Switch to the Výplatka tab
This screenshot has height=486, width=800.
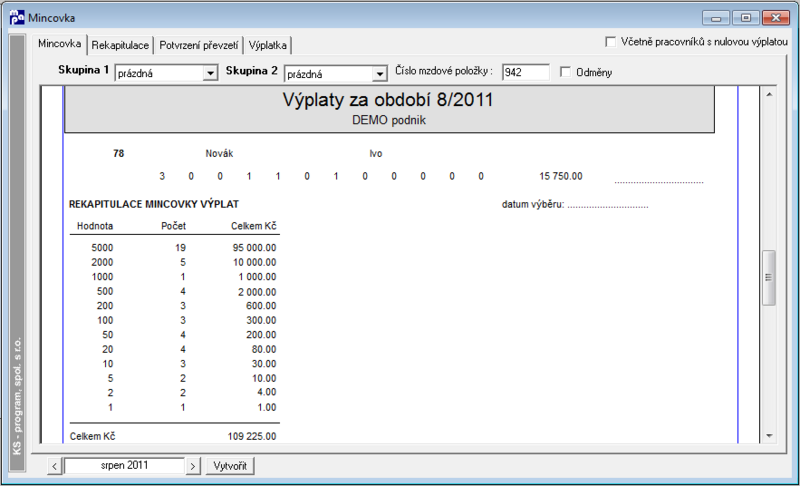[267, 45]
